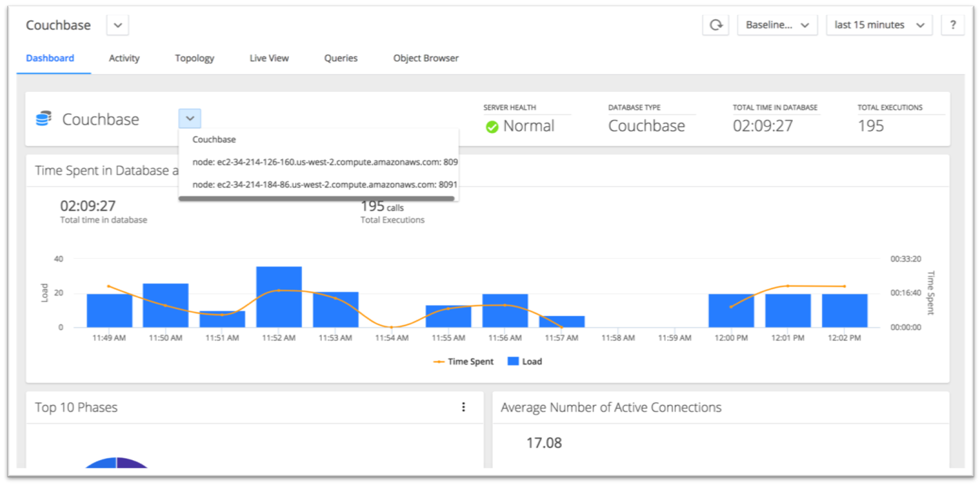Click the 11:50 AM load bar
The width and height of the screenshot is (980, 485).
(x=165, y=306)
